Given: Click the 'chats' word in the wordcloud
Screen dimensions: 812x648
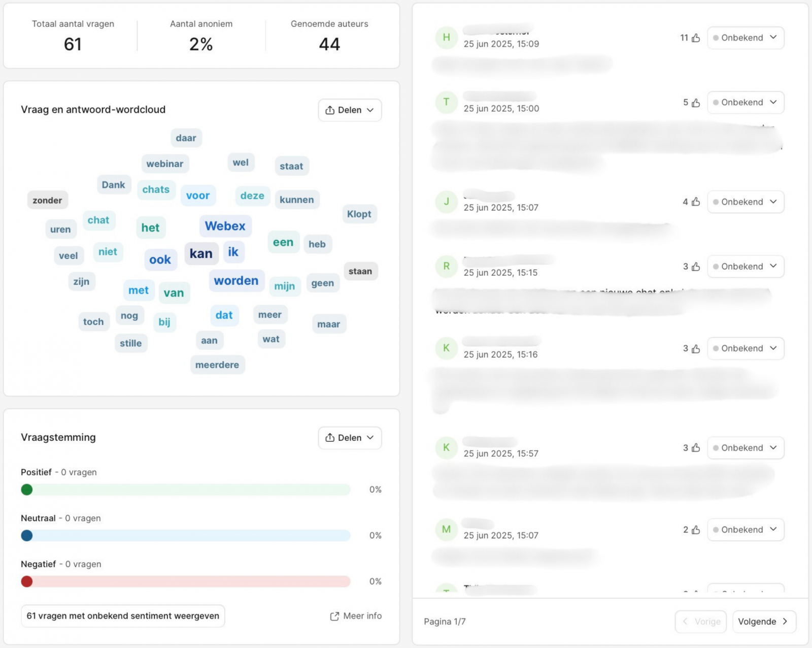Looking at the screenshot, I should point(156,189).
